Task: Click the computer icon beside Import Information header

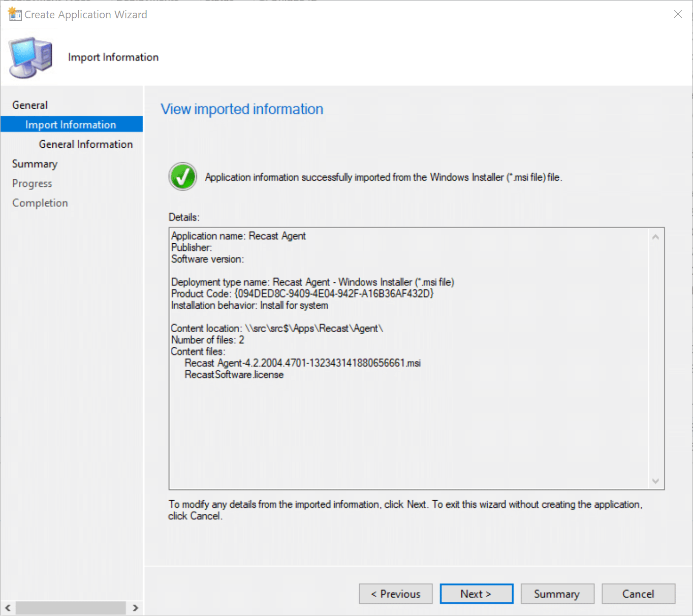Action: 31,57
